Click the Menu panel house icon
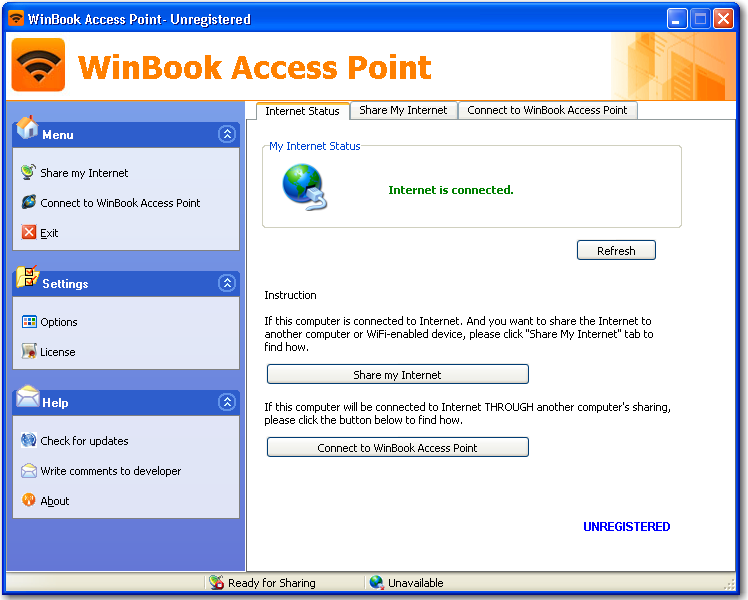Image resolution: width=748 pixels, height=600 pixels. pyautogui.click(x=27, y=127)
